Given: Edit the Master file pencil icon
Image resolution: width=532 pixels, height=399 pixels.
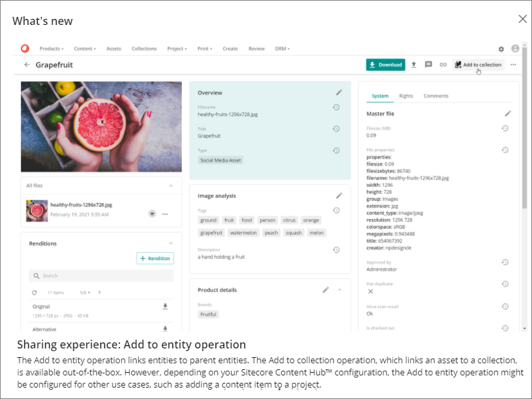Looking at the screenshot, I should click(x=508, y=113).
